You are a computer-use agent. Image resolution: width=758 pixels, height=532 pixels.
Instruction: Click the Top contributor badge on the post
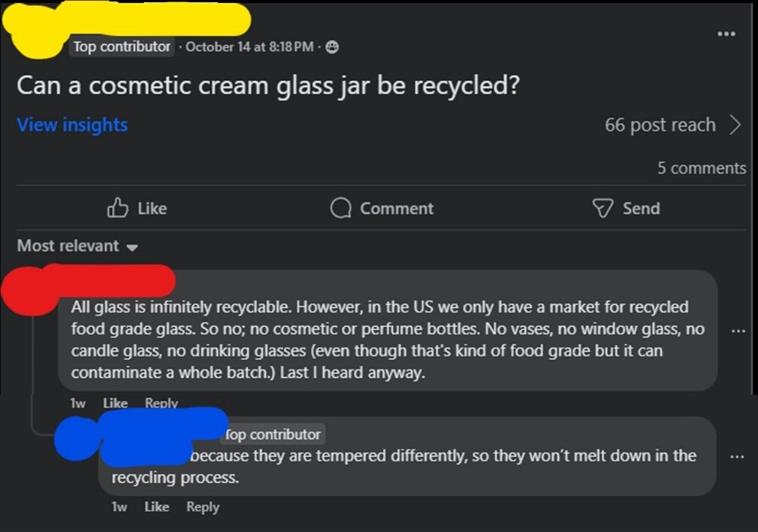pos(120,46)
